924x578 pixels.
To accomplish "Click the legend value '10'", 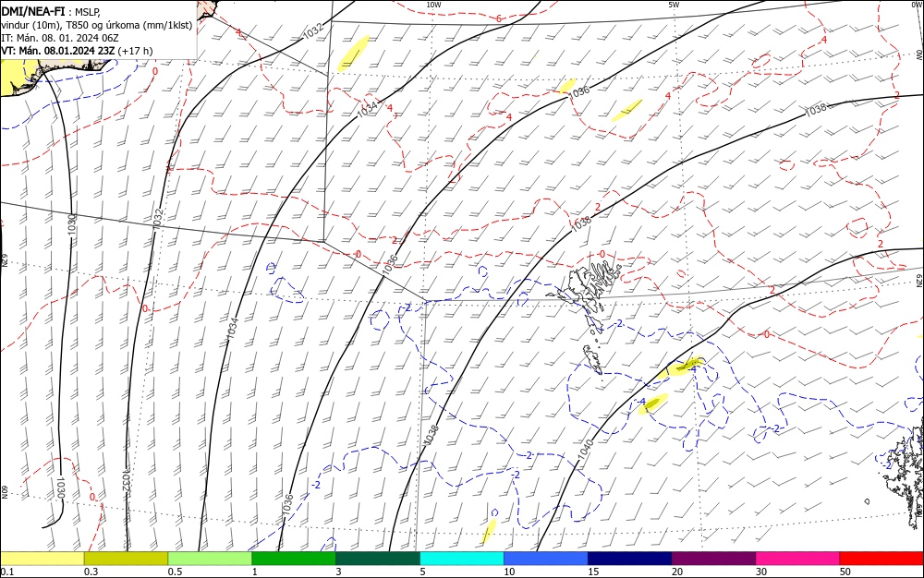I will [509, 572].
